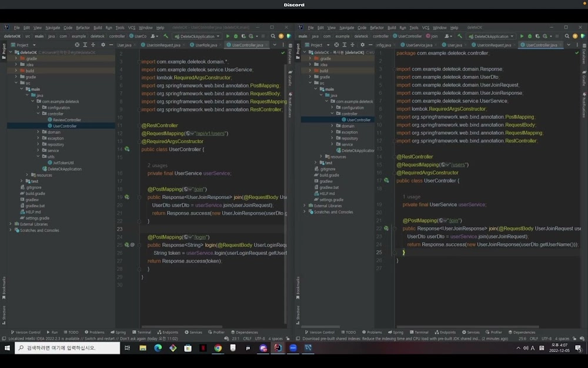The image size is (588, 368).
Task: Select ReviewController in left project tree
Action: (66, 120)
